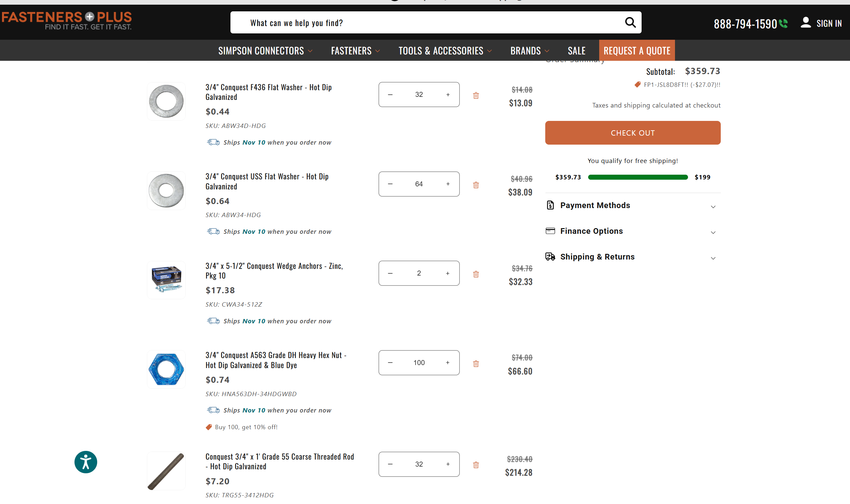Delete the F436 Flat Washer item
The height and width of the screenshot is (504, 850).
click(476, 96)
